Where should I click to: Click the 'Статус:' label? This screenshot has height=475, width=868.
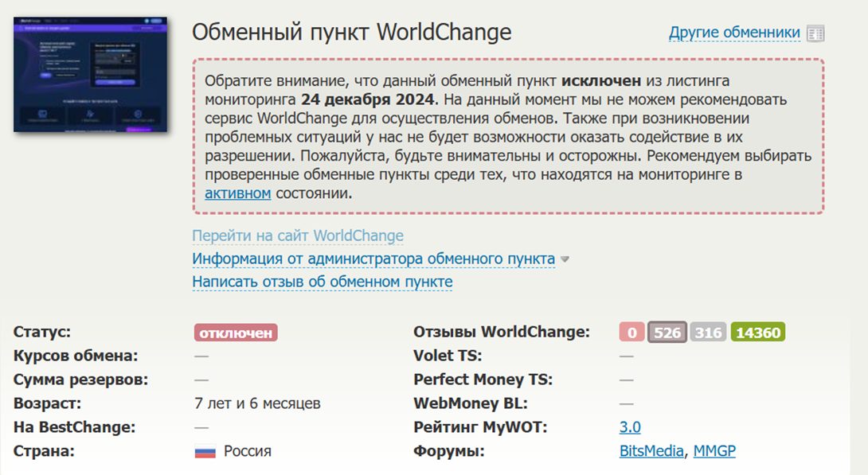[x=42, y=333]
